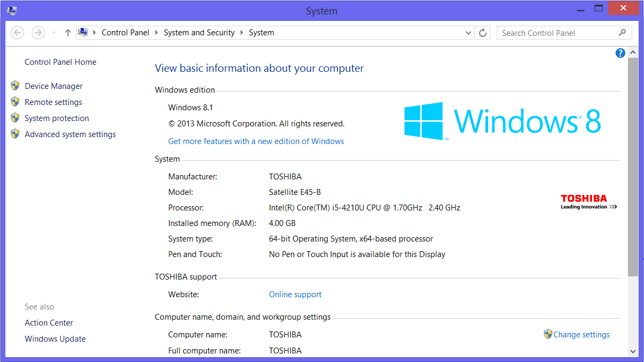Click the shield icon beside Device Manager

pos(15,86)
